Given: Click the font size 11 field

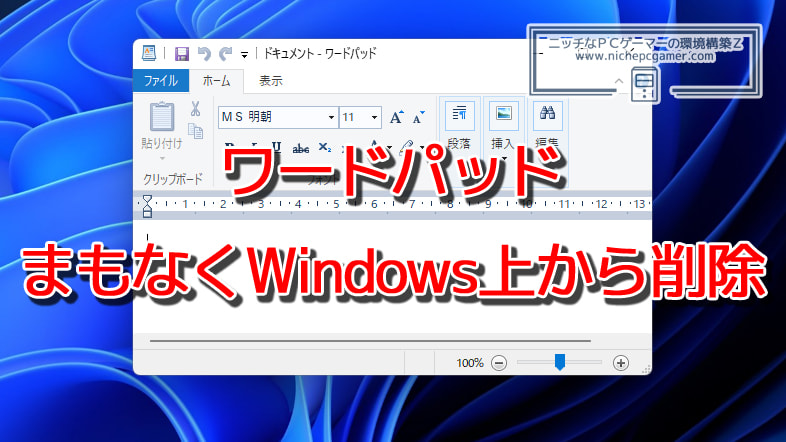Looking at the screenshot, I should point(354,117).
